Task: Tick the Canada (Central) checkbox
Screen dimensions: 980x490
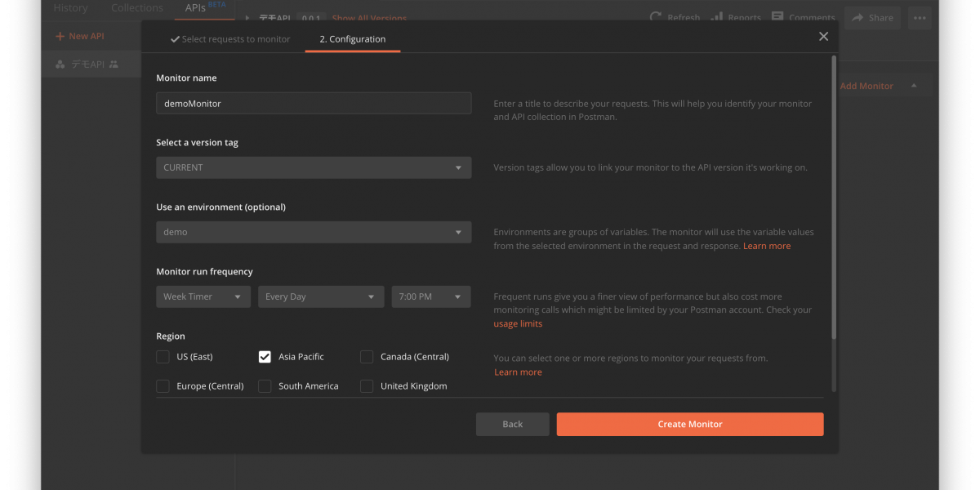Action: pos(367,357)
